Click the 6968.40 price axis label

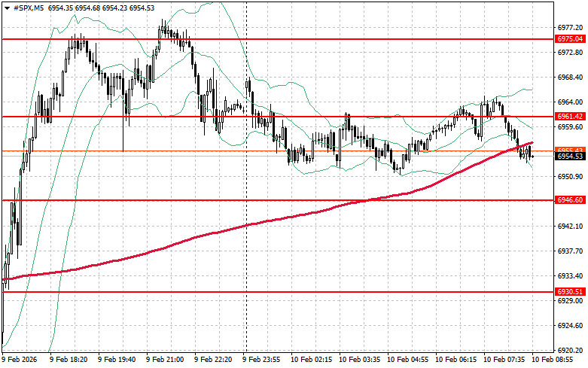[569, 78]
